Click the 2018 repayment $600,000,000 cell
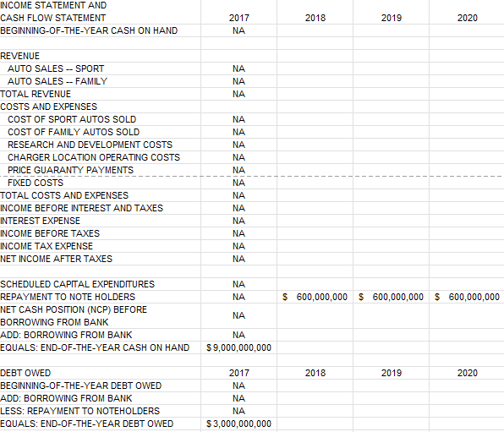504x432 pixels. [x=315, y=297]
